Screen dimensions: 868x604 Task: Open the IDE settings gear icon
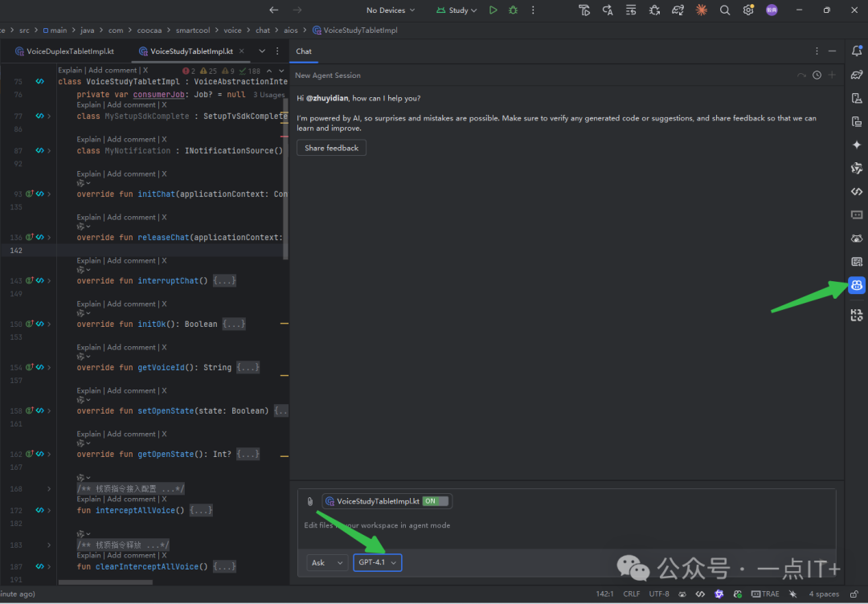tap(748, 10)
